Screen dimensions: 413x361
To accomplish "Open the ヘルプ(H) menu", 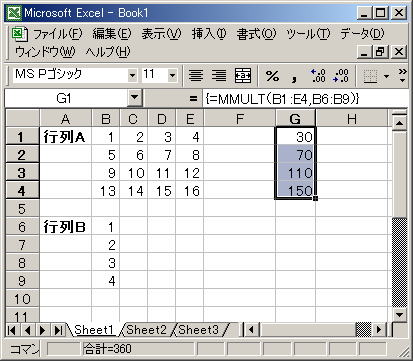I will [x=108, y=52].
